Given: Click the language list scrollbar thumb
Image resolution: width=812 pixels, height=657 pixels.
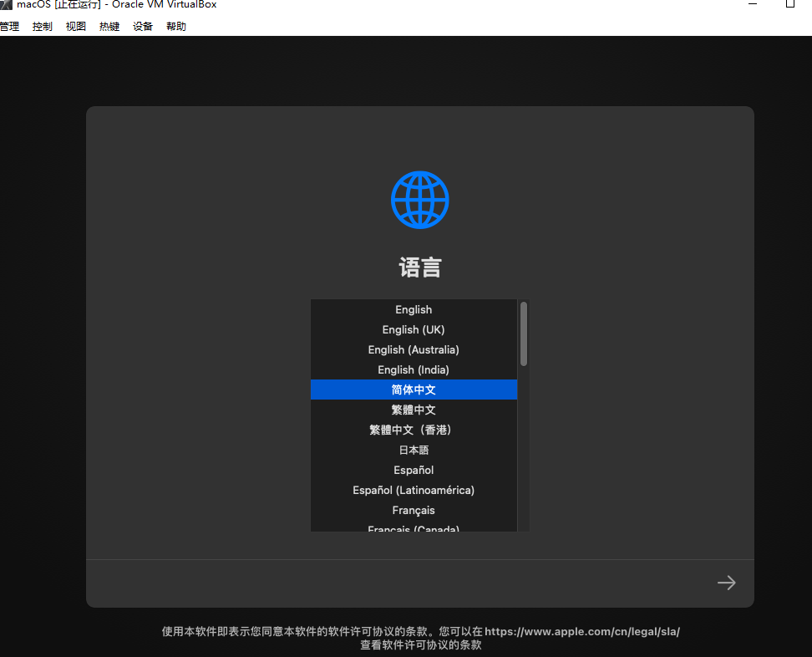Looking at the screenshot, I should tap(524, 334).
